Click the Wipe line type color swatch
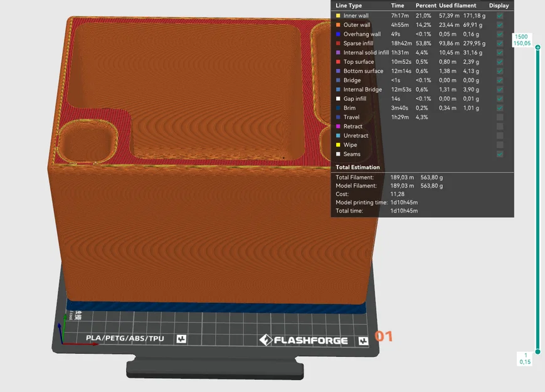 coord(337,144)
